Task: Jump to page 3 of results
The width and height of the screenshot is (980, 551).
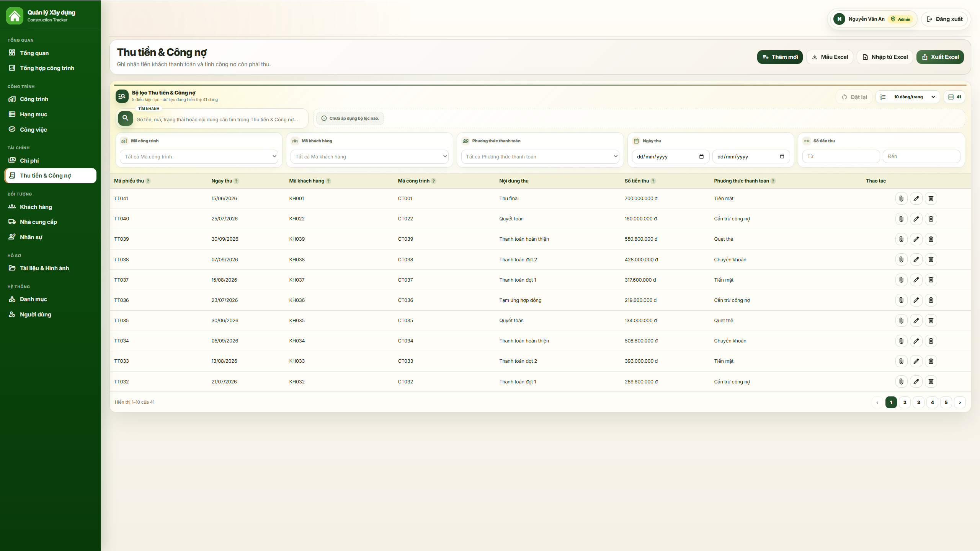Action: coord(918,403)
